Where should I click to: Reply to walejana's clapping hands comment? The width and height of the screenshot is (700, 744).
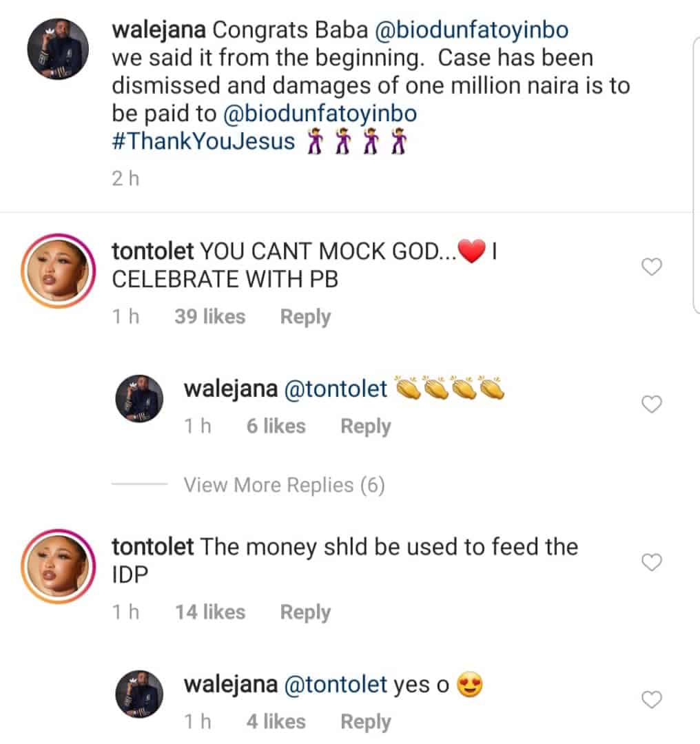[366, 426]
